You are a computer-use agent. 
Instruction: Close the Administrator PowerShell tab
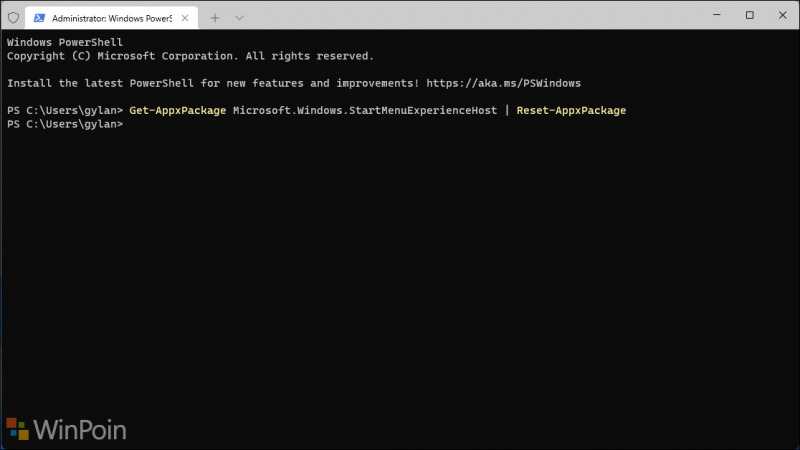pos(185,18)
